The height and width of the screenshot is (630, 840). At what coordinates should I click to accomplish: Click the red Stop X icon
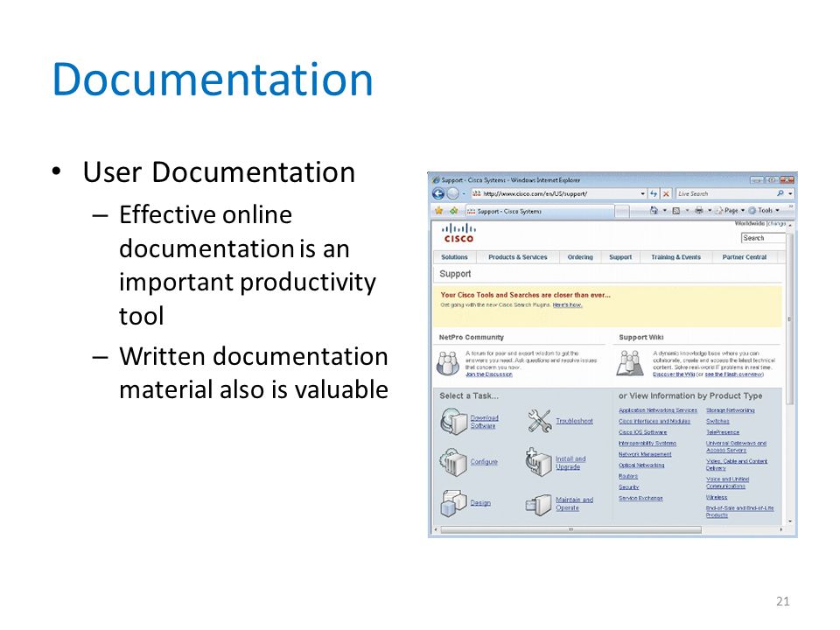pyautogui.click(x=666, y=194)
